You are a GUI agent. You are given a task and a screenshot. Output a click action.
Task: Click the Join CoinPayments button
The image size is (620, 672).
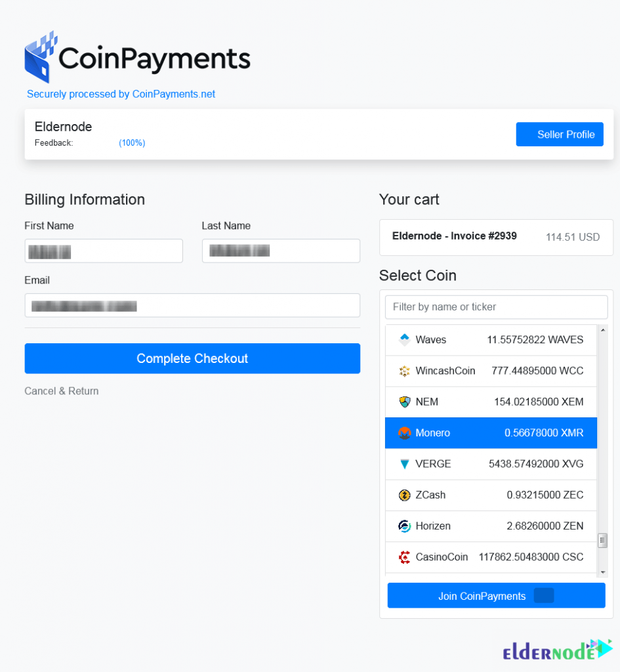pos(496,595)
